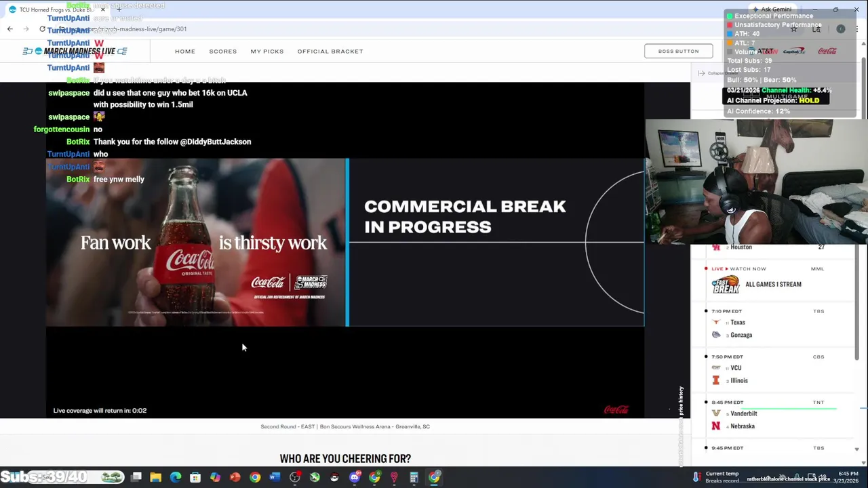This screenshot has width=868, height=488.
Task: Select the Gonzaga team row
Action: [741, 335]
